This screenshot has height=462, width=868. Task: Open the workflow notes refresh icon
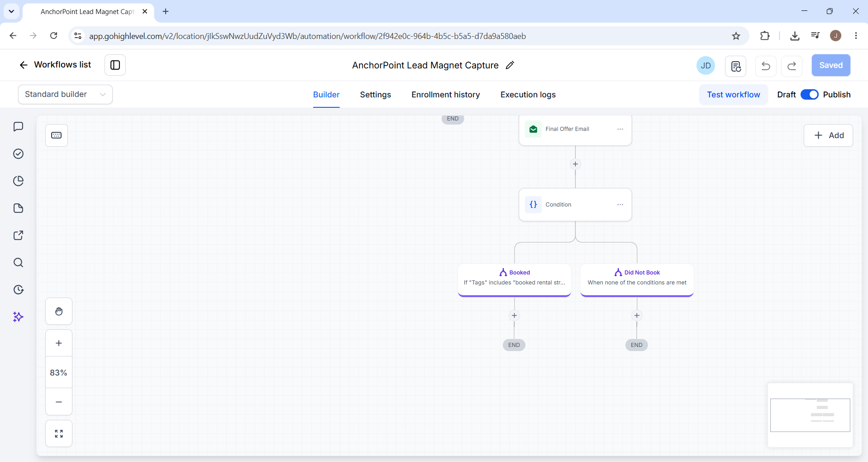[x=736, y=66]
